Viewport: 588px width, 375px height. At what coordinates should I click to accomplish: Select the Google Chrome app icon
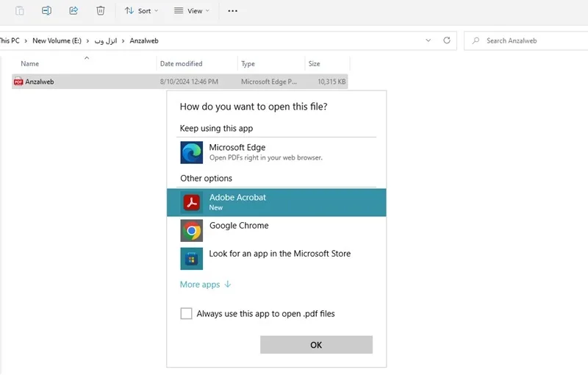click(192, 231)
